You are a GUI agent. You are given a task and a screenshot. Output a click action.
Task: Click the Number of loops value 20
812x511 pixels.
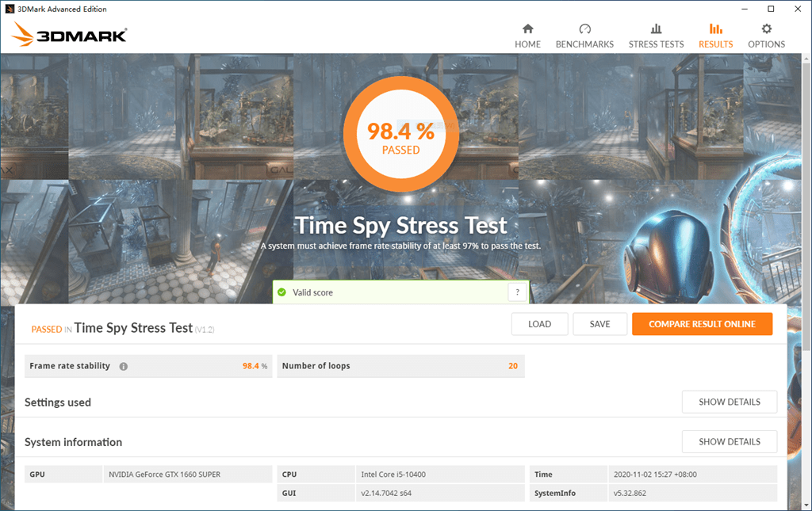513,366
